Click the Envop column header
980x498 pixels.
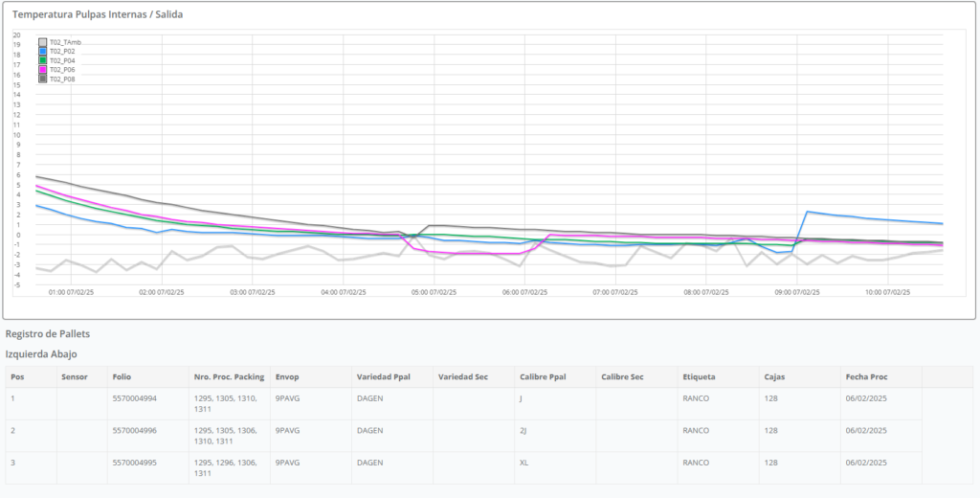[x=287, y=376]
